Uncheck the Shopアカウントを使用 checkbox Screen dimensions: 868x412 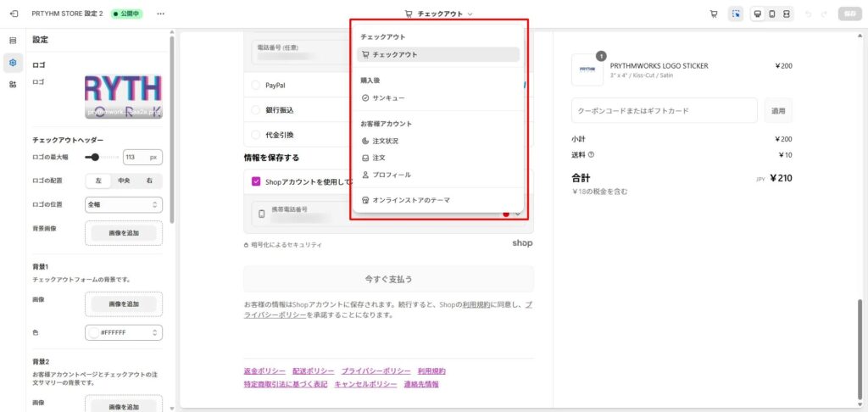256,181
